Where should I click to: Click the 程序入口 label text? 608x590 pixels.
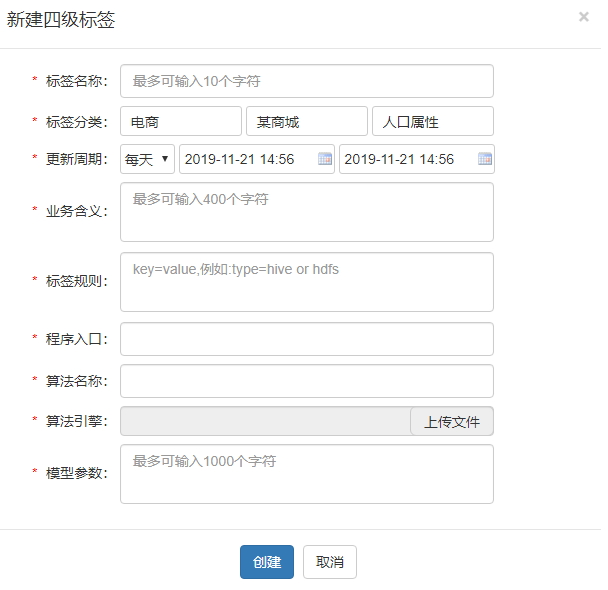click(76, 339)
